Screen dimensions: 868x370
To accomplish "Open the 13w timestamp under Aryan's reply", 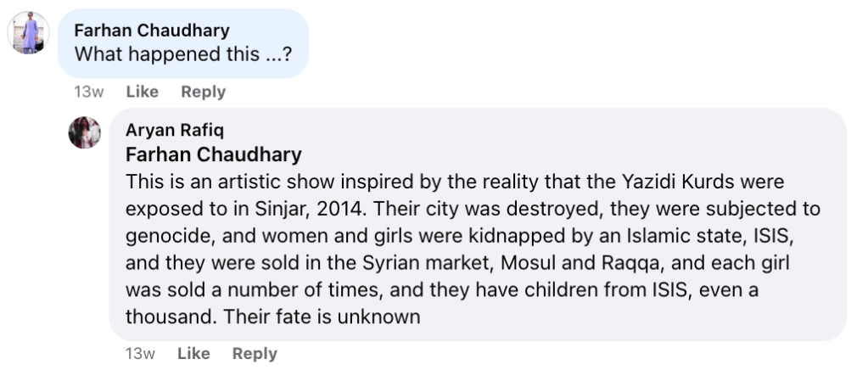I will [x=139, y=353].
